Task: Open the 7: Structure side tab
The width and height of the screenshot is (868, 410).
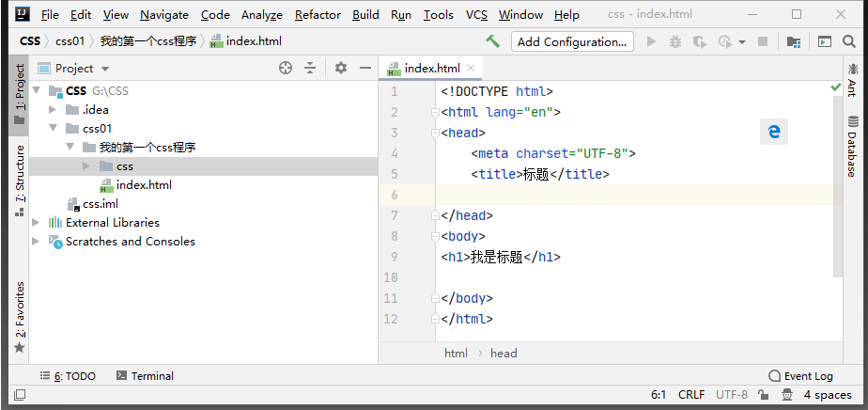Action: tap(20, 181)
